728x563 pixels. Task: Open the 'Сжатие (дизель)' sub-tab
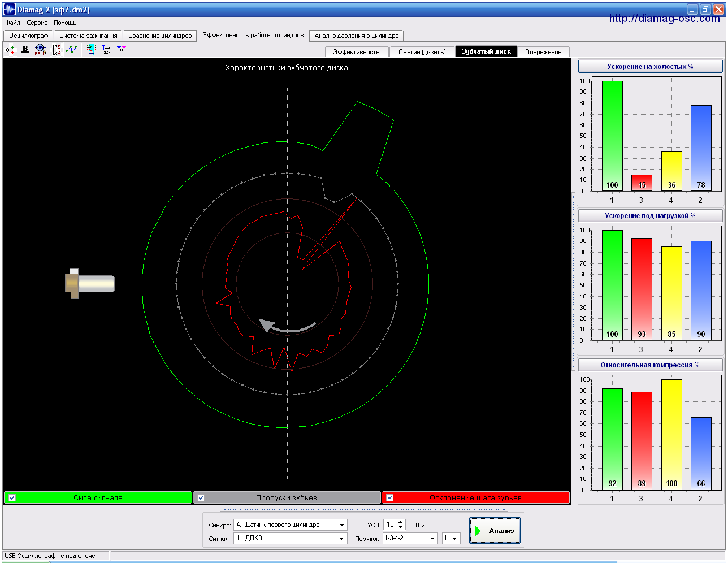tap(422, 52)
